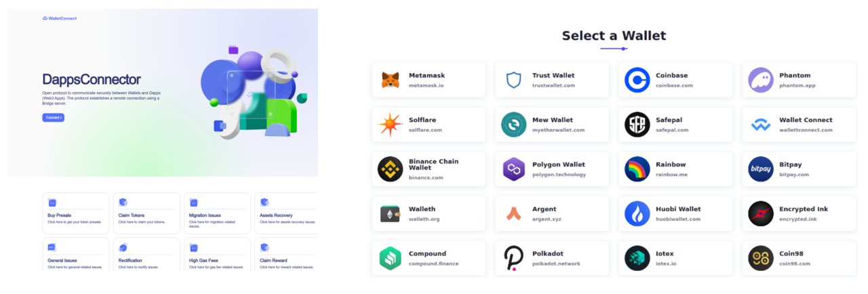Select the High Gas Fees card

tap(217, 254)
